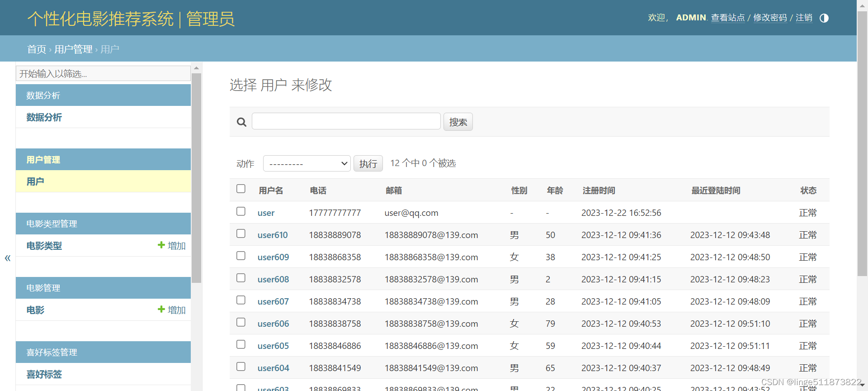Sort by 性别 column header
This screenshot has width=868, height=391.
(x=519, y=191)
